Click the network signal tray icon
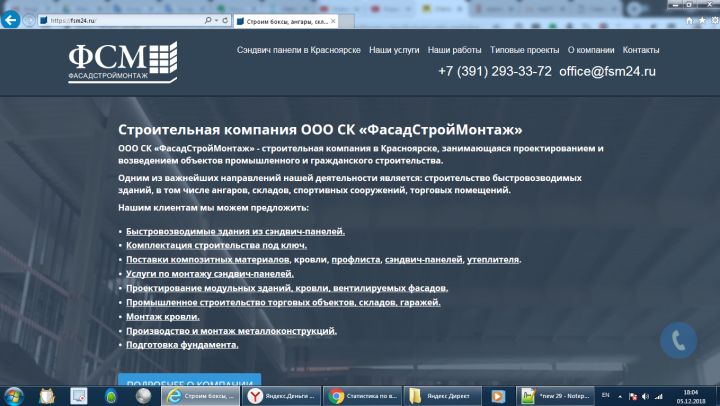Image resolution: width=720 pixels, height=406 pixels. (658, 396)
